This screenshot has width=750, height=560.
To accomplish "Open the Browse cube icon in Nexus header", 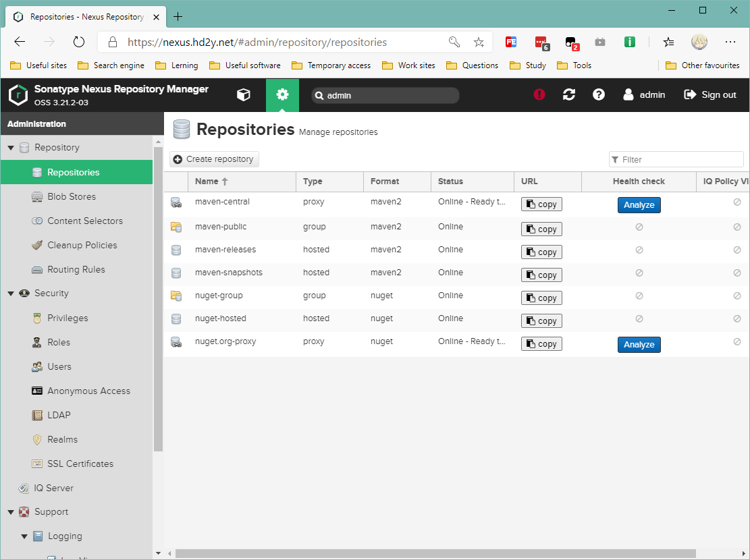I will [x=244, y=94].
